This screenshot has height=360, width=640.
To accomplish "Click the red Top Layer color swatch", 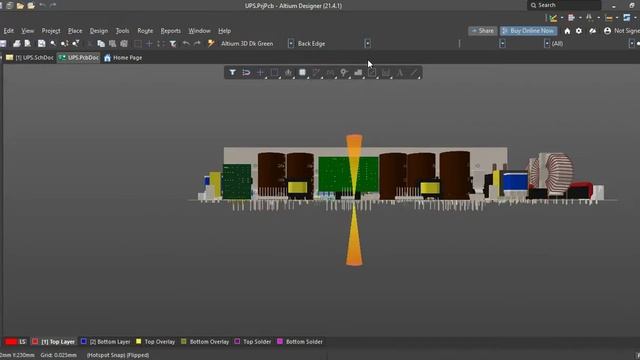I will click(x=35, y=342).
